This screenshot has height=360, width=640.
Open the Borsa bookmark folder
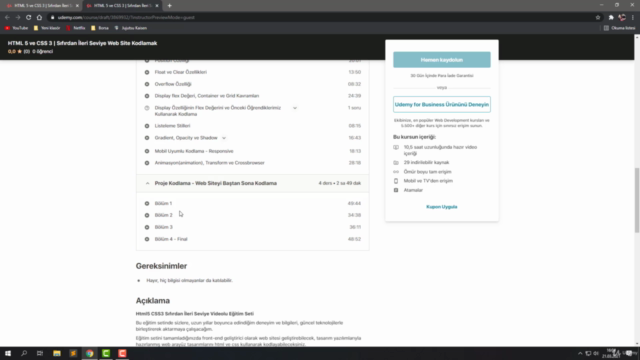point(100,28)
